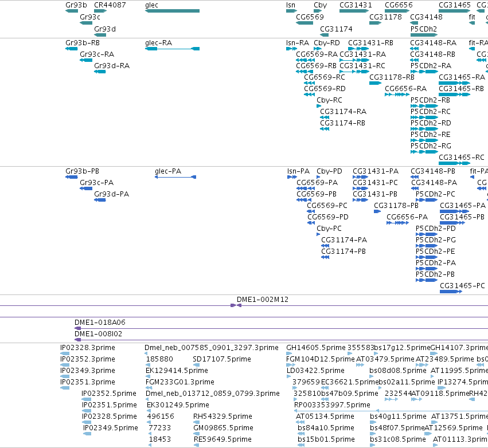Screen dimensions: 488x448
Task: Select the FGM233G01.3prime EST label
Action: click(x=180, y=382)
